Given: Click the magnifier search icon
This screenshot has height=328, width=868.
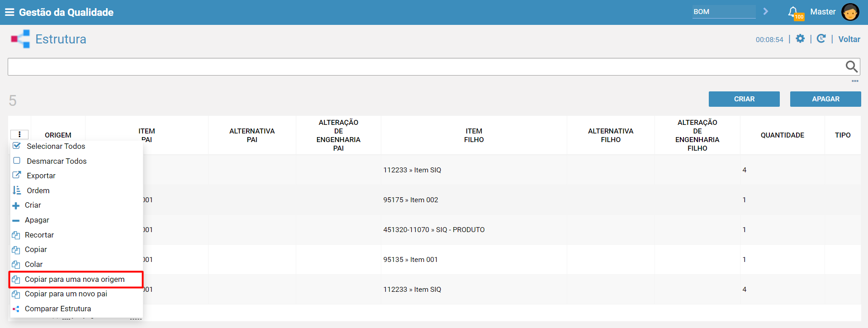Looking at the screenshot, I should point(851,67).
